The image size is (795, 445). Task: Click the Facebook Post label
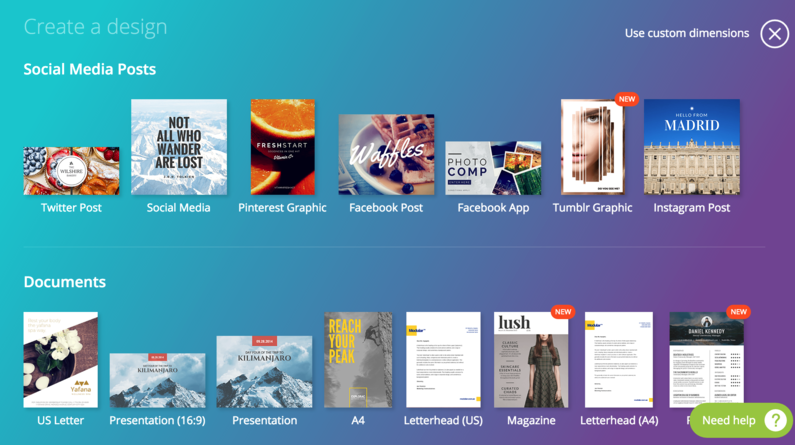[386, 208]
